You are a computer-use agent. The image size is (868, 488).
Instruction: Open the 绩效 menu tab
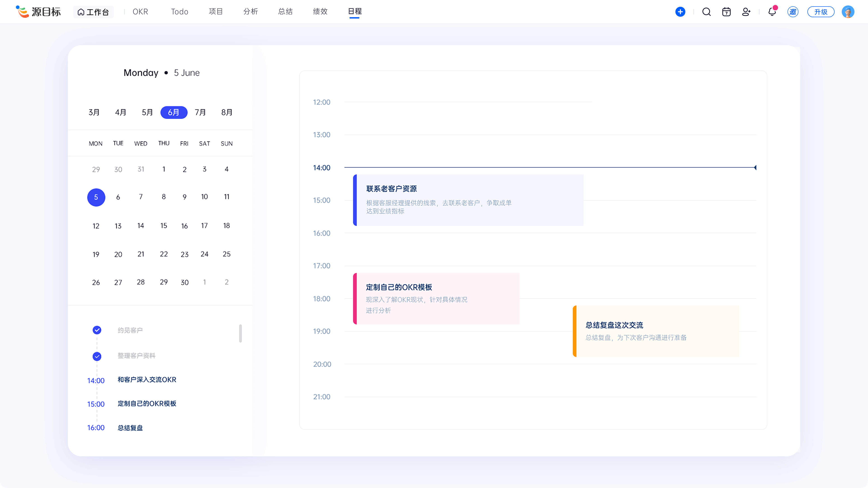pos(320,12)
